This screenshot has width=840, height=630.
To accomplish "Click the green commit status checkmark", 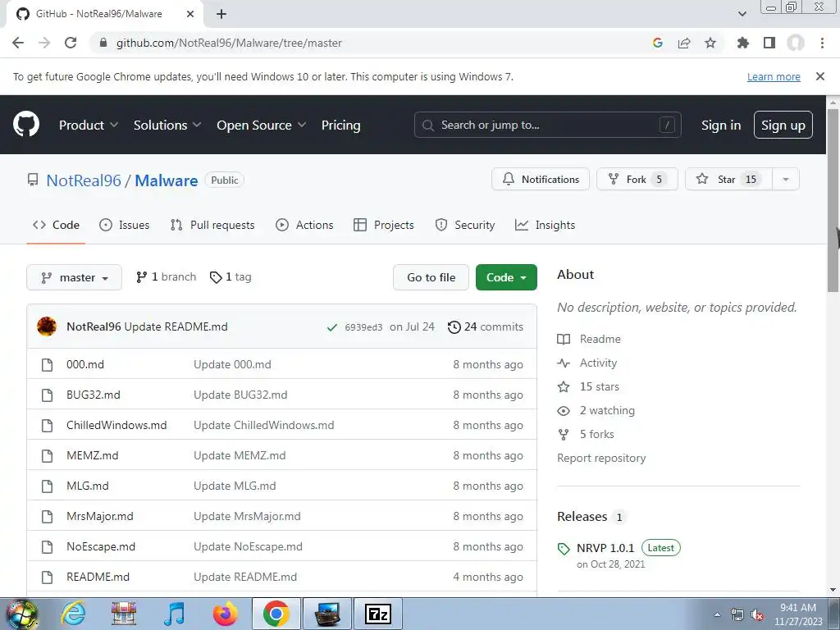I will [x=332, y=327].
